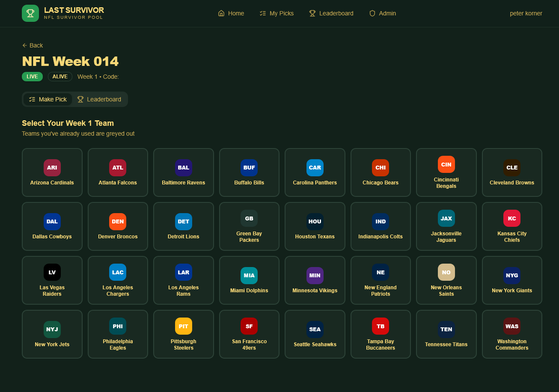Select the Kansas City Chiefs KC badge
The height and width of the screenshot is (392, 559).
click(x=511, y=218)
